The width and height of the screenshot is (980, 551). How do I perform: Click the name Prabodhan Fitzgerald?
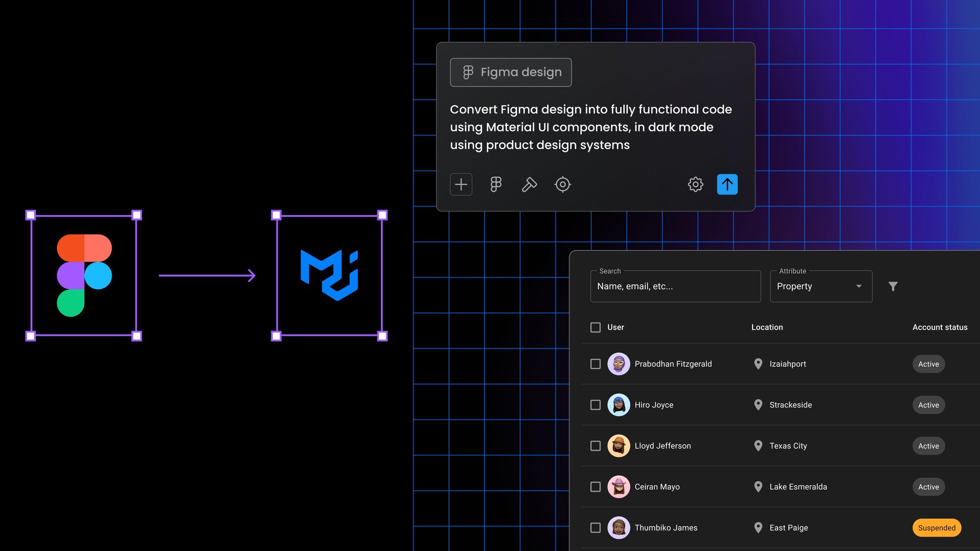tap(673, 364)
